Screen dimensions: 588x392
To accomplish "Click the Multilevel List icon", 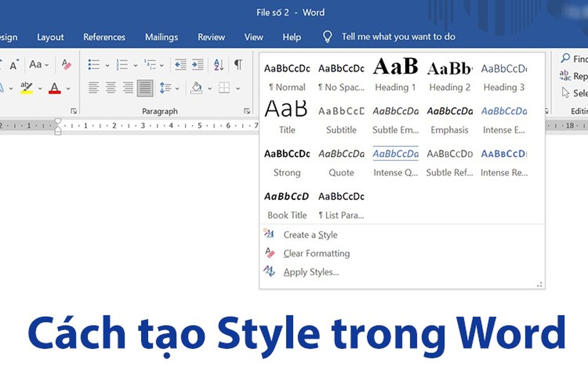I will click(x=150, y=65).
